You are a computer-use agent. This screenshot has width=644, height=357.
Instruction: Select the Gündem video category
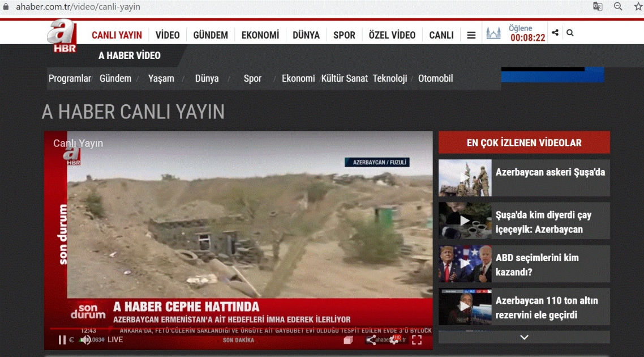pos(115,79)
